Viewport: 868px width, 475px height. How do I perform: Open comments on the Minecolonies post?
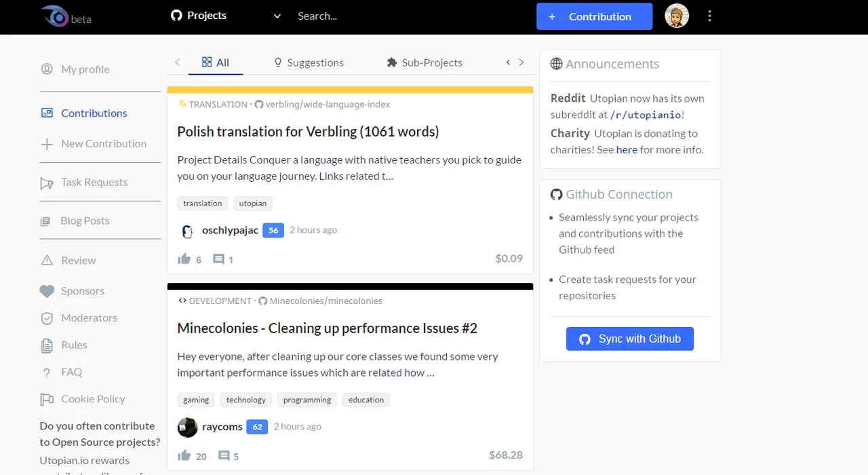point(224,456)
